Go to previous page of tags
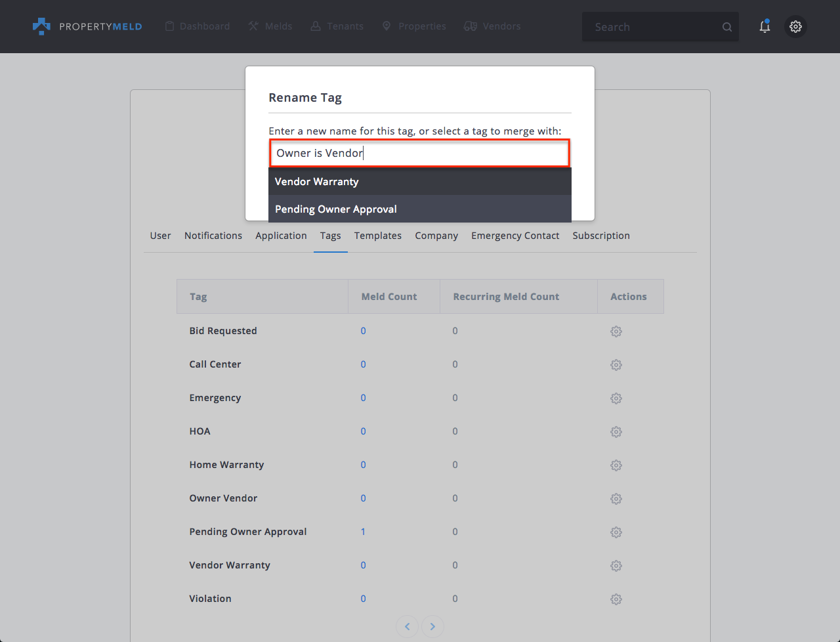This screenshot has width=840, height=642. pyautogui.click(x=407, y=626)
